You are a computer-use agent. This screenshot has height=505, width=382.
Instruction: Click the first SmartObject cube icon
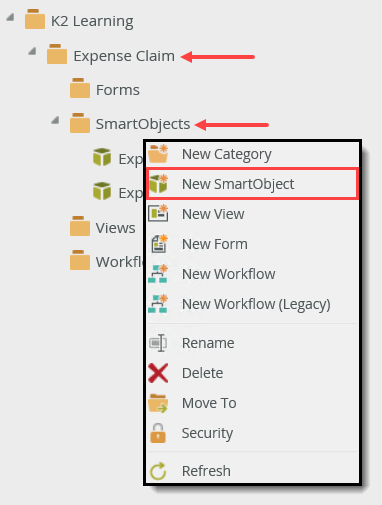pyautogui.click(x=102, y=157)
